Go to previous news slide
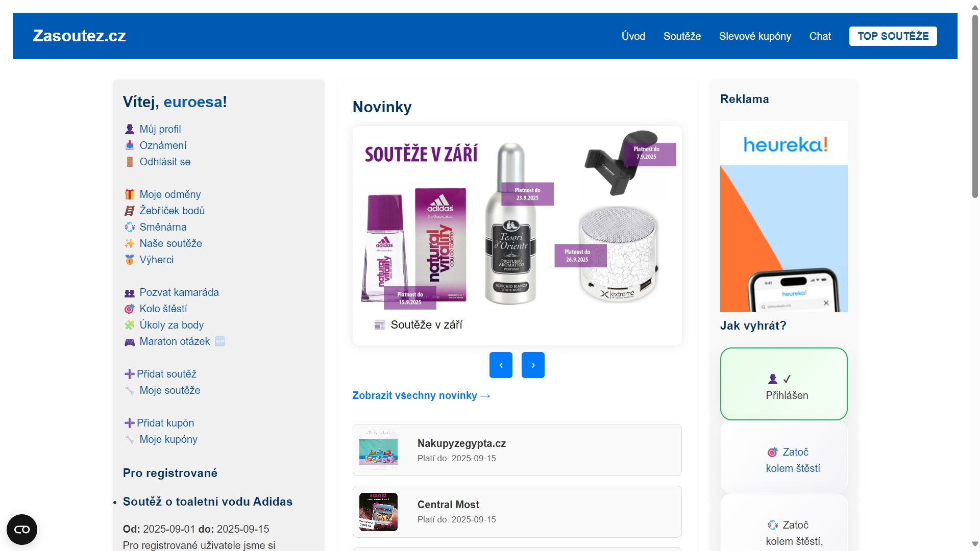Image resolution: width=980 pixels, height=551 pixels. (x=501, y=365)
